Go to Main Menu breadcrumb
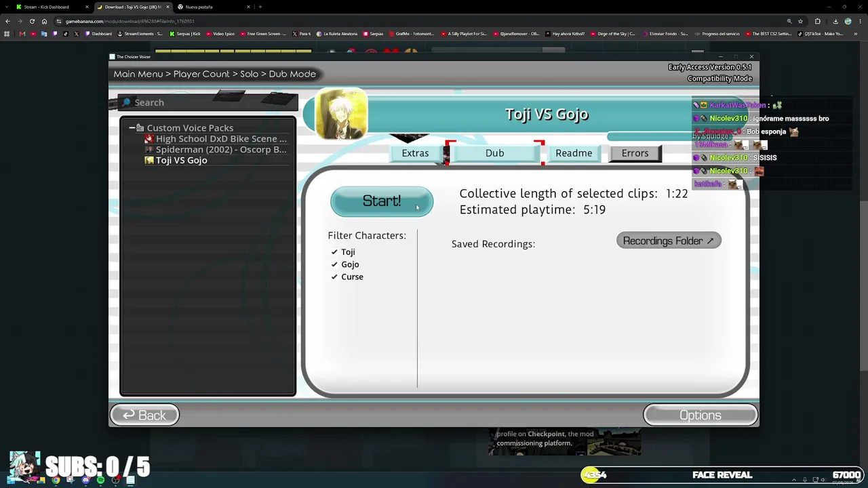Viewport: 868px width, 488px height. (x=138, y=74)
